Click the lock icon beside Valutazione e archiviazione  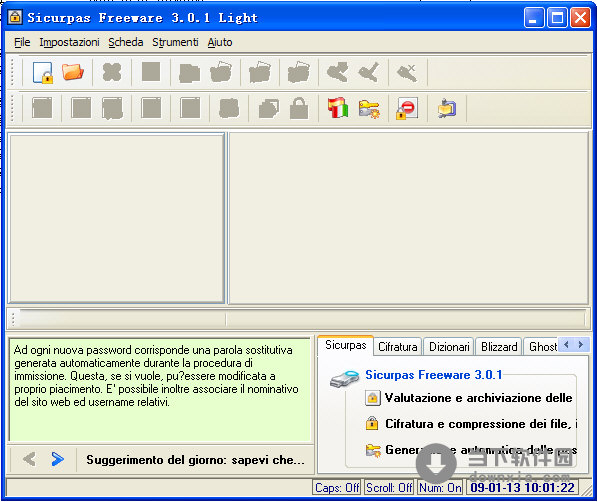372,398
